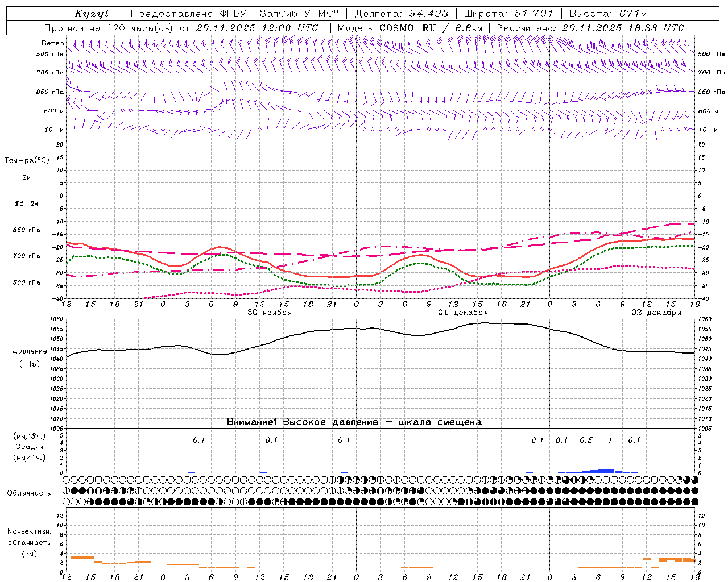
Task: Select the 02 декабря date marker
Action: pyautogui.click(x=656, y=313)
